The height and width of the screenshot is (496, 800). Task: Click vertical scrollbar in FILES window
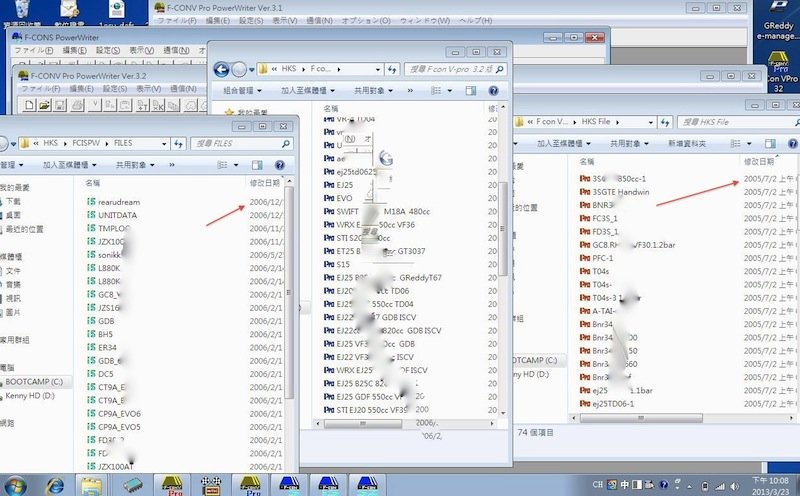289,292
